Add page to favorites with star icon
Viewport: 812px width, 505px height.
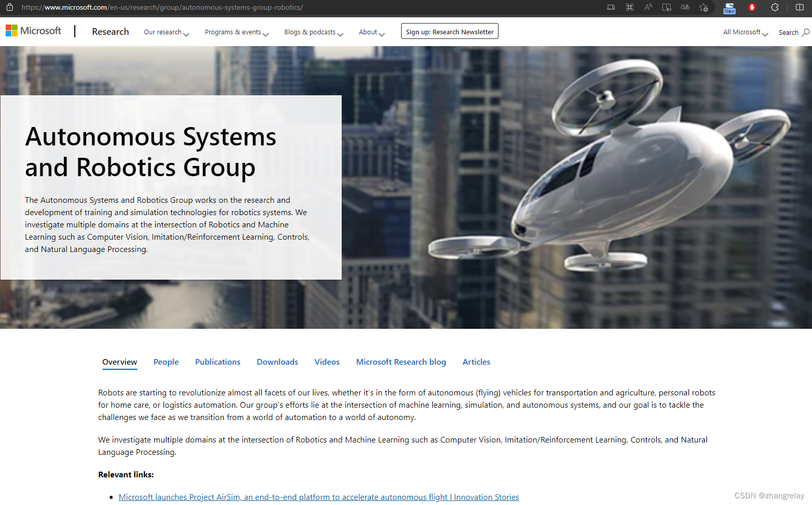[x=704, y=7]
